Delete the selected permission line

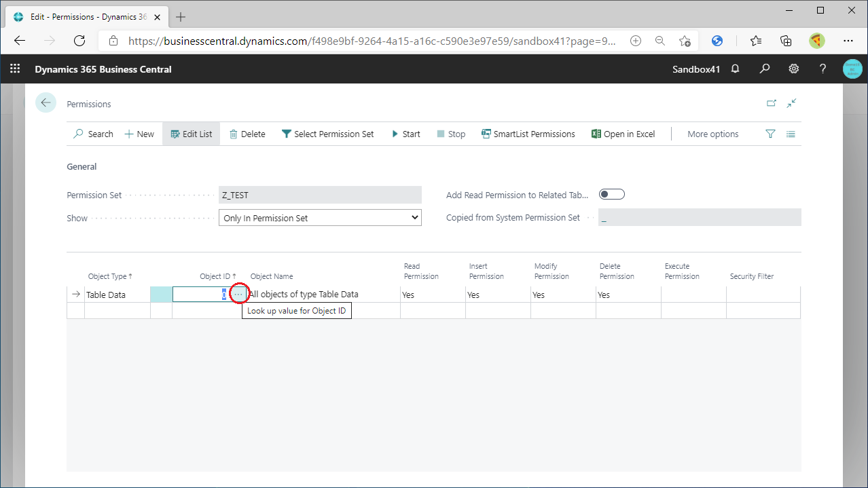click(247, 134)
